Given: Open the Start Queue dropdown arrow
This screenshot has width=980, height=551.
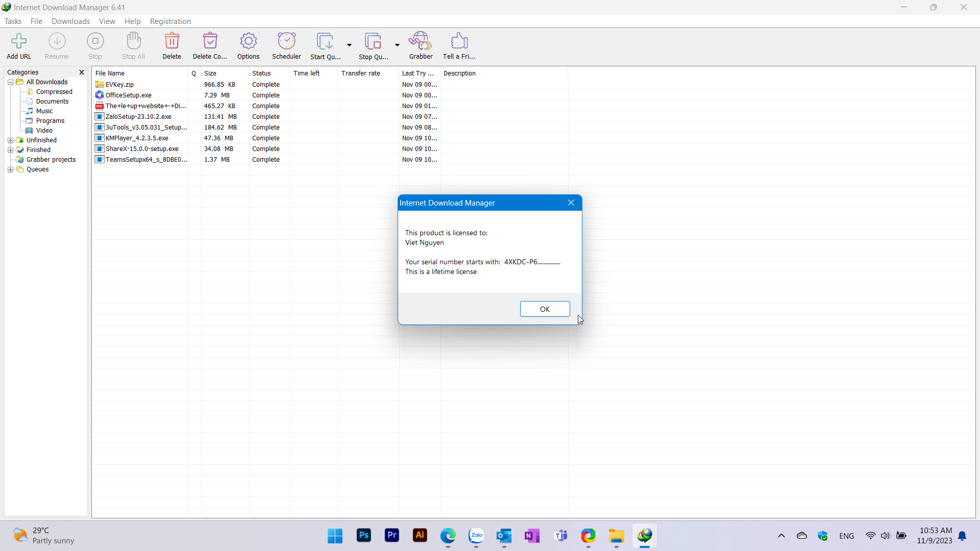Looking at the screenshot, I should coord(349,45).
